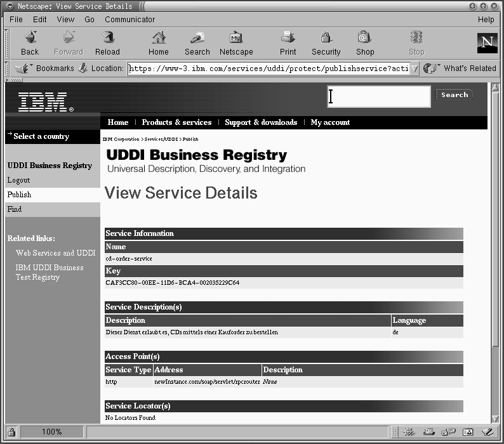Screen dimensions: 504x444
Task: Click the IBM Search button
Action: pos(454,95)
